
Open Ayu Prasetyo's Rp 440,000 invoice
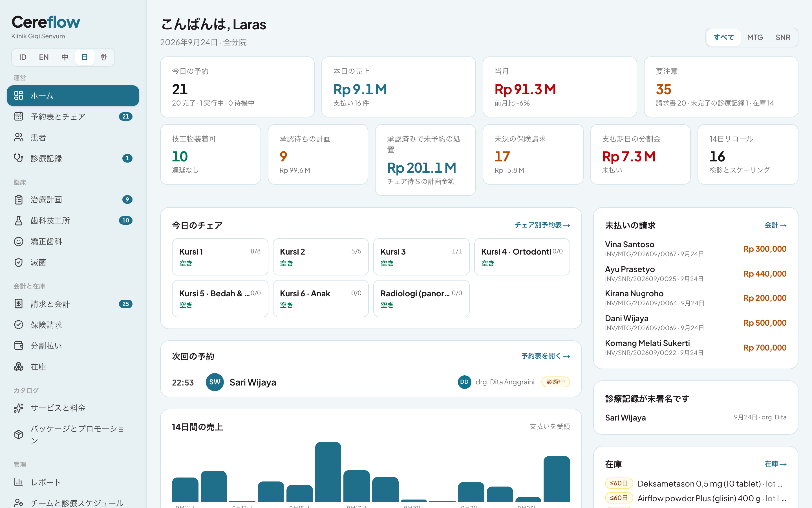point(696,274)
